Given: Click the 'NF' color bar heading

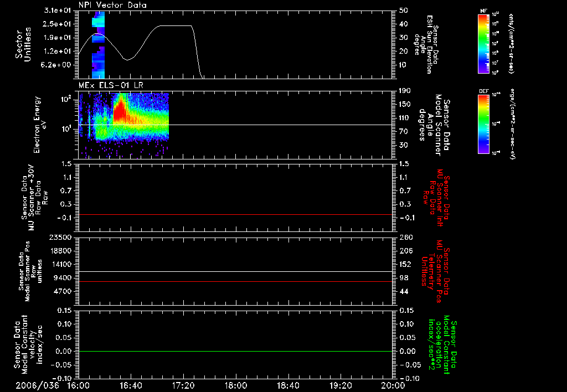Looking at the screenshot, I should [483, 11].
